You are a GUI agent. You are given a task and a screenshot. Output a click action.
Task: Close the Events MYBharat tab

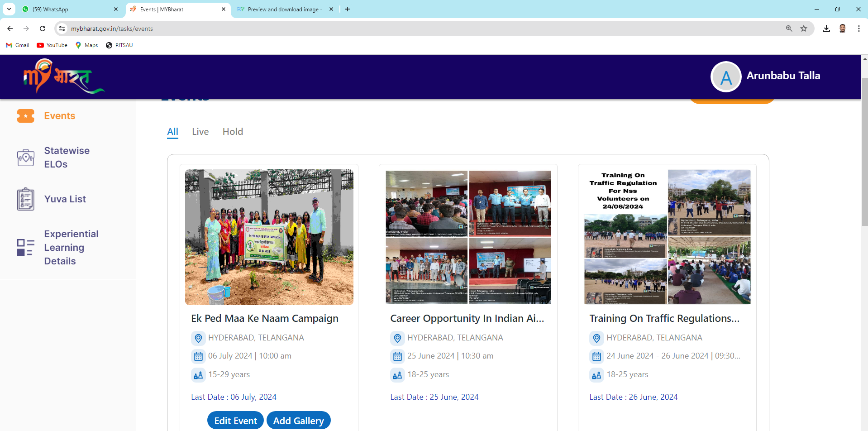click(224, 9)
